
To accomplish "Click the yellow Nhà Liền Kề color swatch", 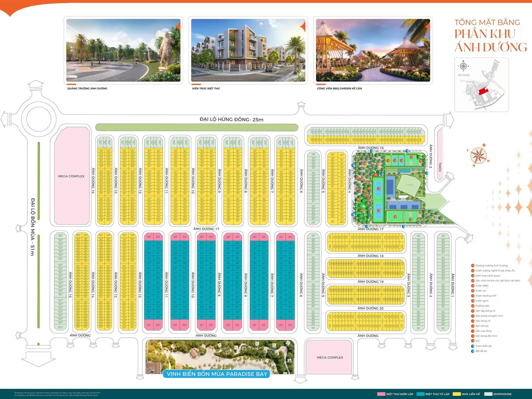I will click(x=457, y=394).
